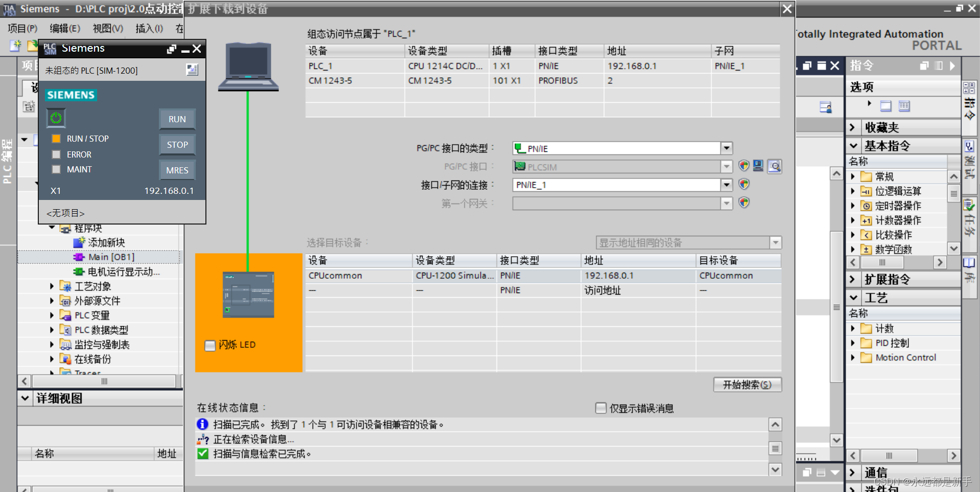Open the PG/PC 接口的类型 dropdown
Viewport: 980px width, 492px height.
coord(727,148)
